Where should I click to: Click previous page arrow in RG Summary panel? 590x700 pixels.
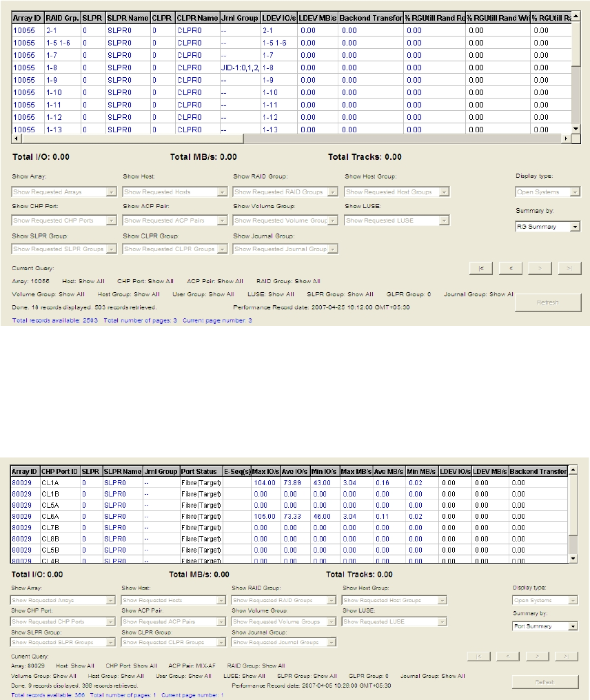[x=511, y=267]
